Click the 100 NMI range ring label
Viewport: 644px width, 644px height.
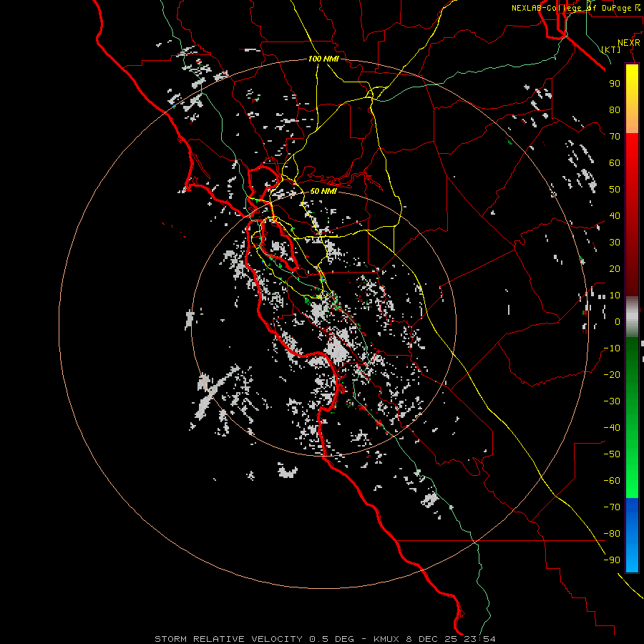pyautogui.click(x=323, y=59)
